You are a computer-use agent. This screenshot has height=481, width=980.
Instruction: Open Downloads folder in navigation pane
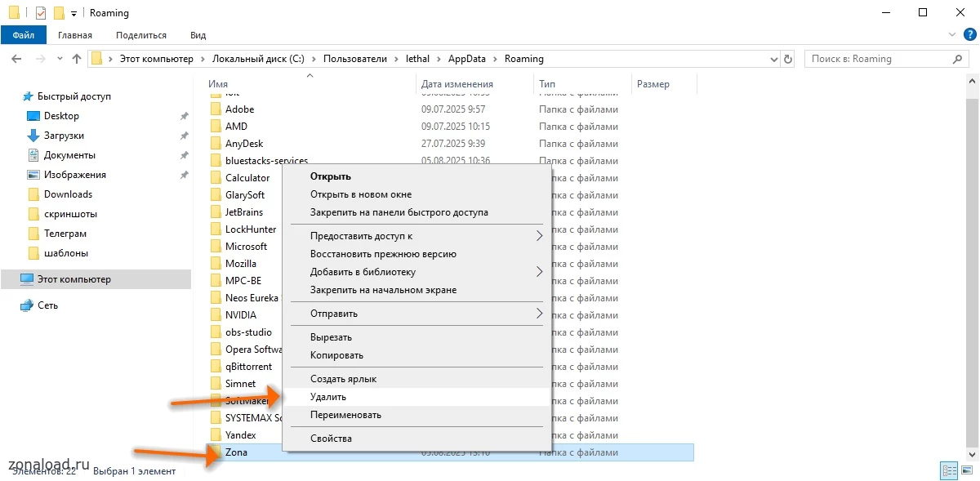(68, 194)
